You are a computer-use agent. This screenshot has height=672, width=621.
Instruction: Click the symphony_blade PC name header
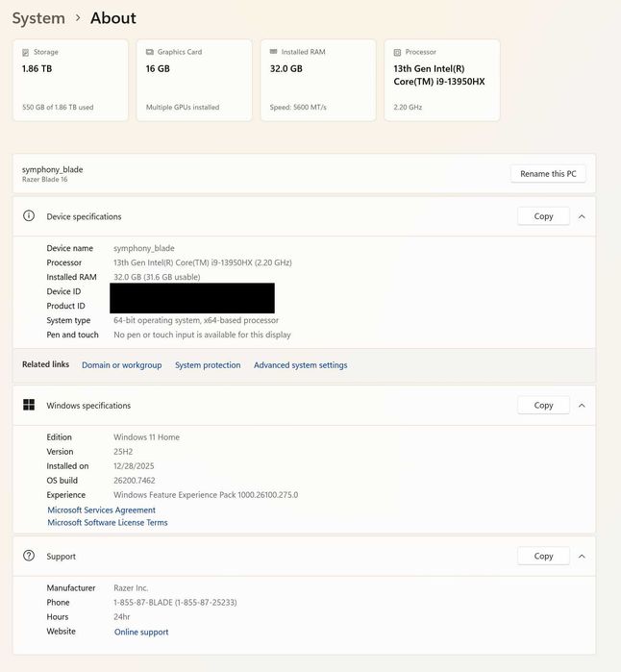(52, 169)
